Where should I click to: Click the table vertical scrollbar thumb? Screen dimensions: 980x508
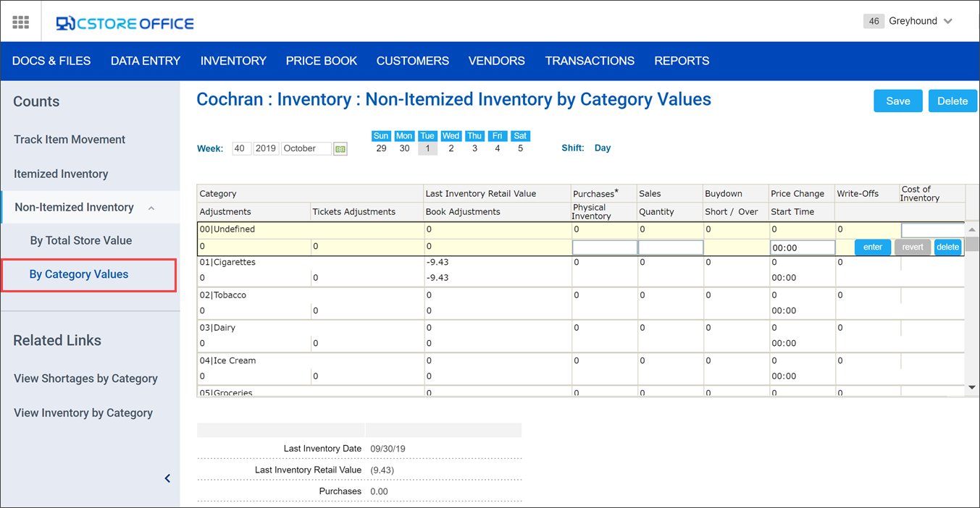(972, 243)
